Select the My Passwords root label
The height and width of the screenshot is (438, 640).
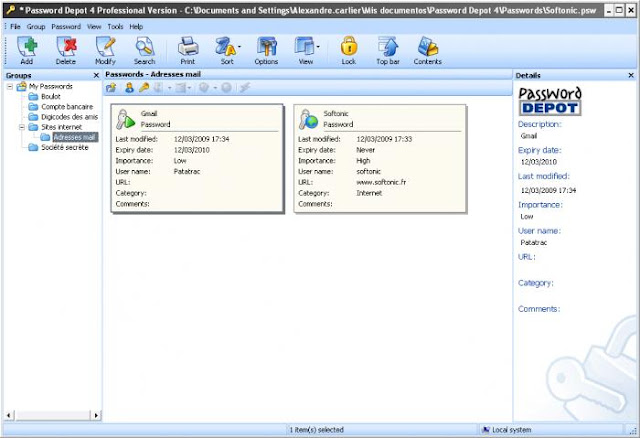coord(50,87)
